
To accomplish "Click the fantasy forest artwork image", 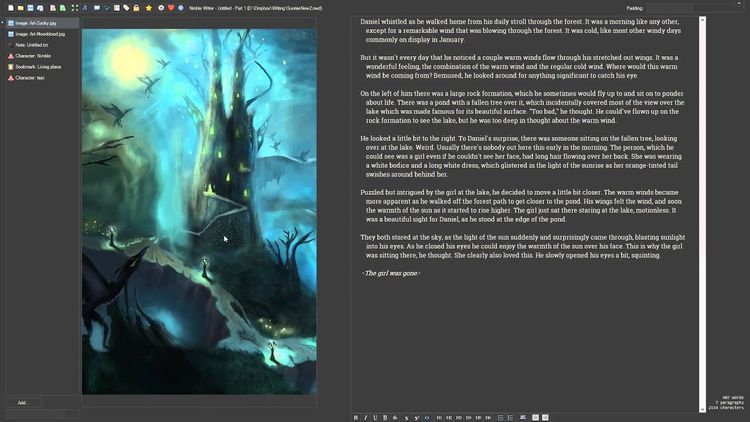I will [x=199, y=211].
